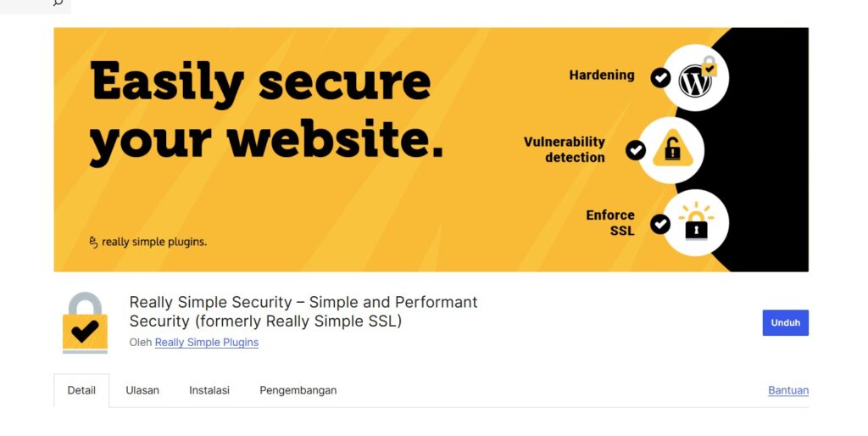Viewport: 868px width, 436px height.
Task: Click the 'Easily secure your website' headline
Action: [266, 112]
